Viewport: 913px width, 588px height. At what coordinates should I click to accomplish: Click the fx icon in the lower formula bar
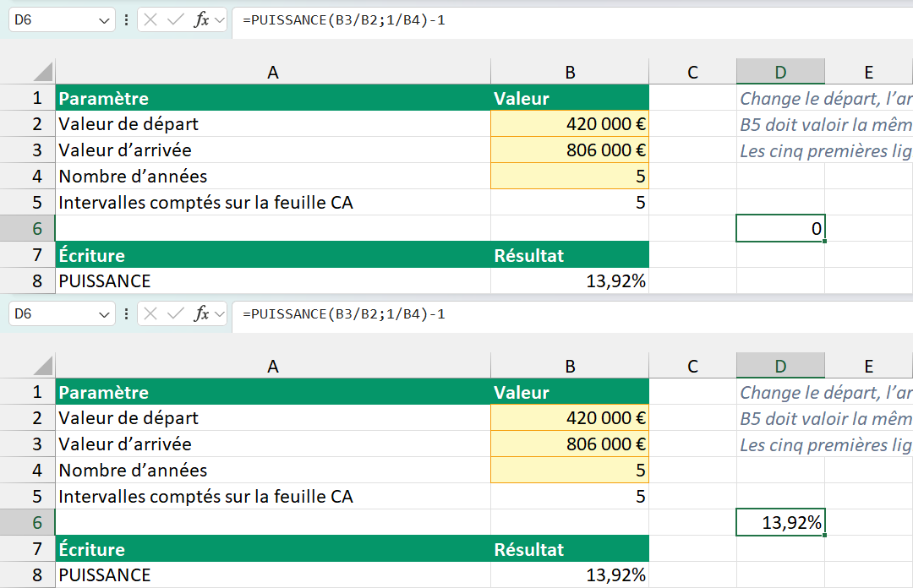coord(201,314)
